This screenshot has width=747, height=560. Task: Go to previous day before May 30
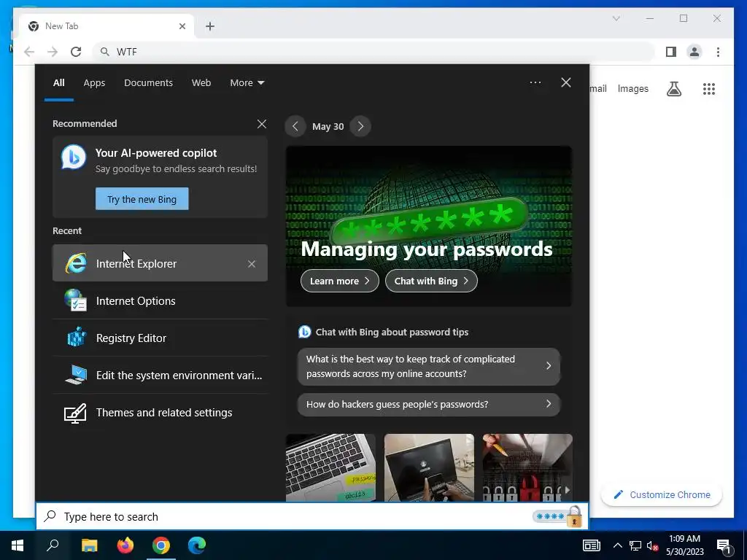295,126
